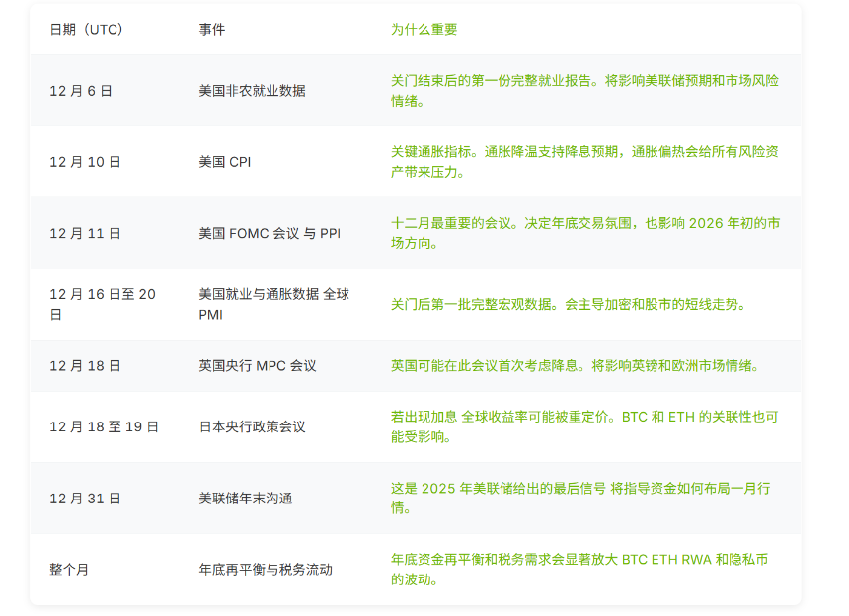Image resolution: width=849 pixels, height=616 pixels.
Task: Click the 日本央行政策会议 event cell
Action: 252,427
